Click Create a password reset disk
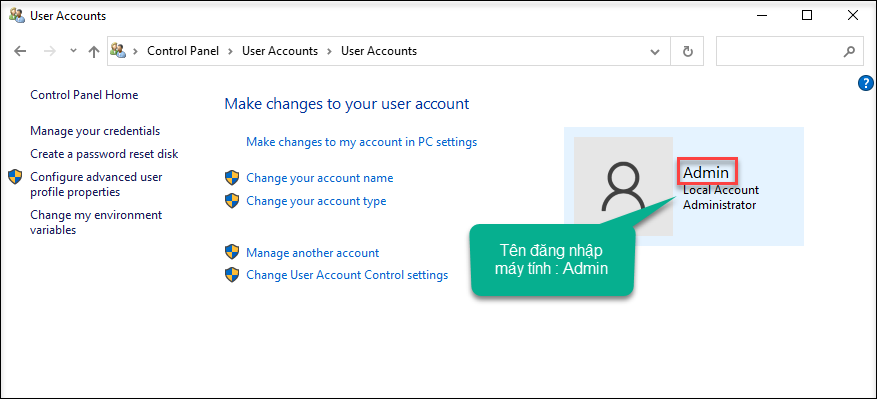 105,153
